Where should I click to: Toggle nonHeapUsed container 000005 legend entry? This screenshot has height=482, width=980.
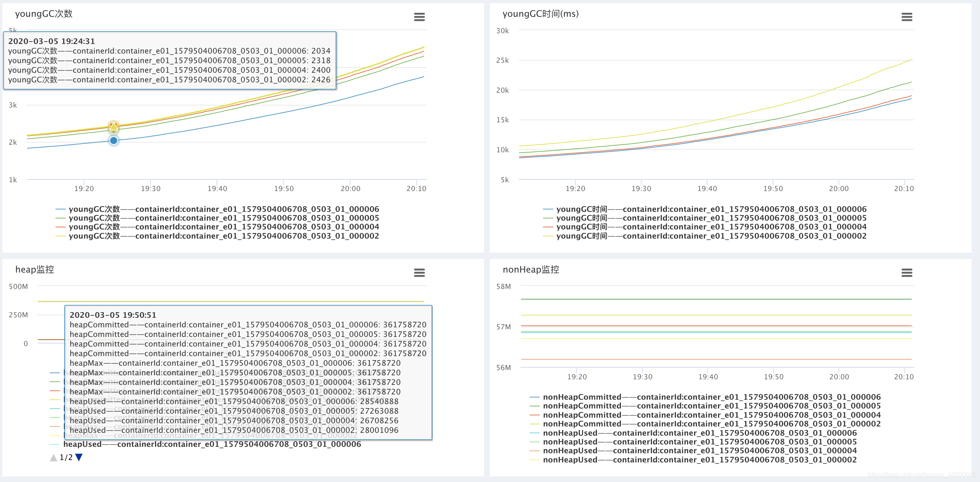click(x=693, y=442)
